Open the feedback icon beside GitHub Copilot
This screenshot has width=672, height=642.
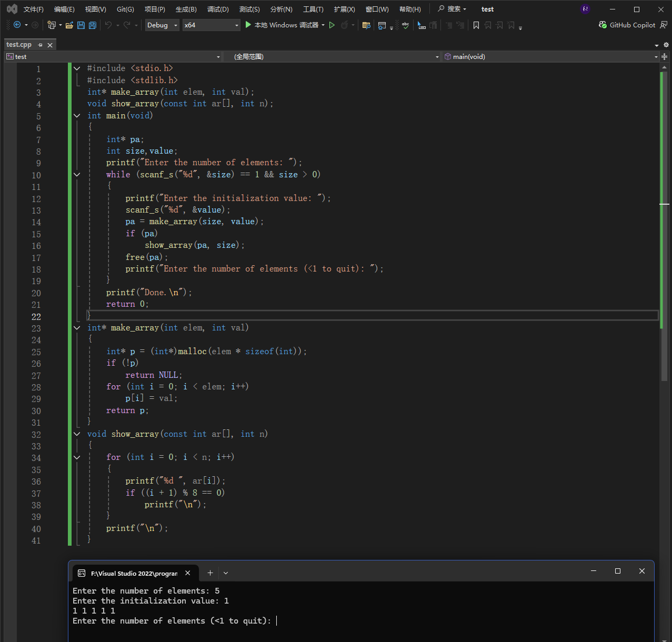coord(664,25)
